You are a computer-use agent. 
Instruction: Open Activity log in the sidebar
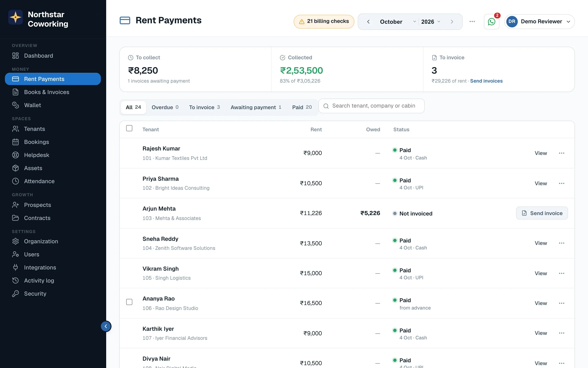click(53, 281)
